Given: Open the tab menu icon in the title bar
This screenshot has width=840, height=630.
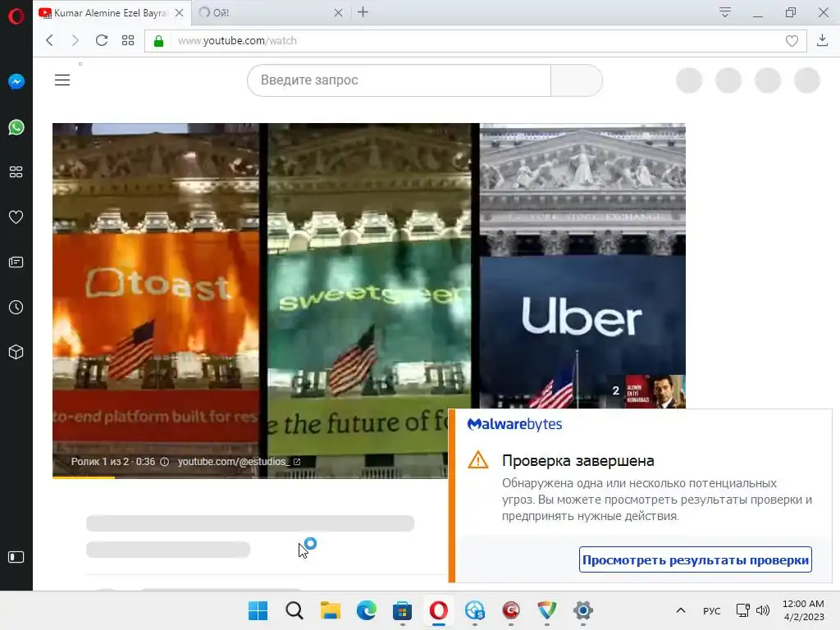Looking at the screenshot, I should (x=725, y=12).
